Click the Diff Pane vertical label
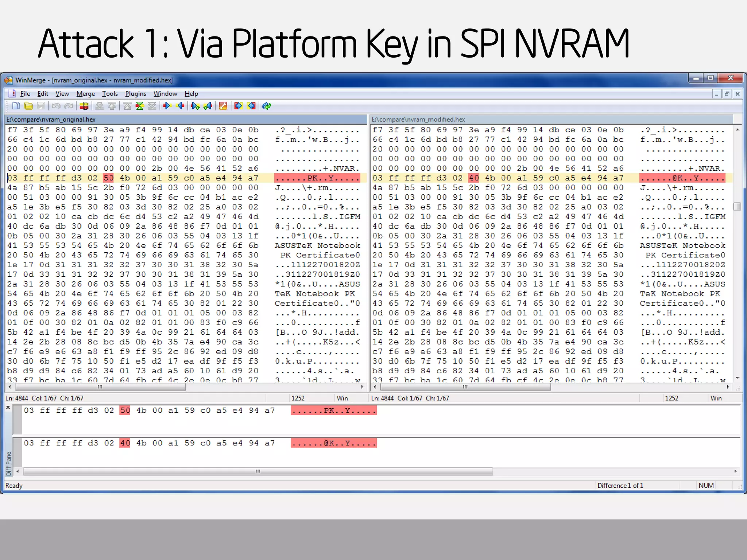The width and height of the screenshot is (747, 560). (9, 463)
